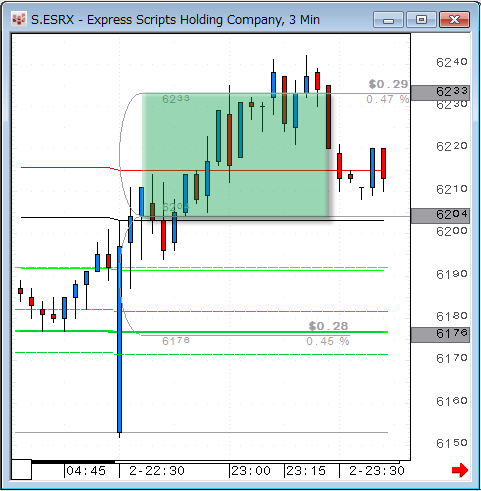This screenshot has width=481, height=491.
Task: Click the $0.29 profit label
Action: (388, 84)
